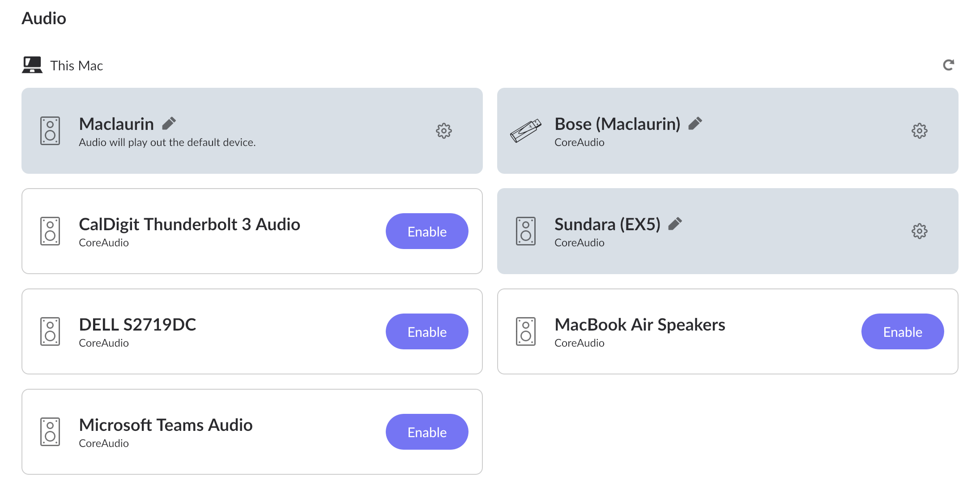
Task: Open settings gear for Sundara (EX5)
Action: click(x=920, y=231)
